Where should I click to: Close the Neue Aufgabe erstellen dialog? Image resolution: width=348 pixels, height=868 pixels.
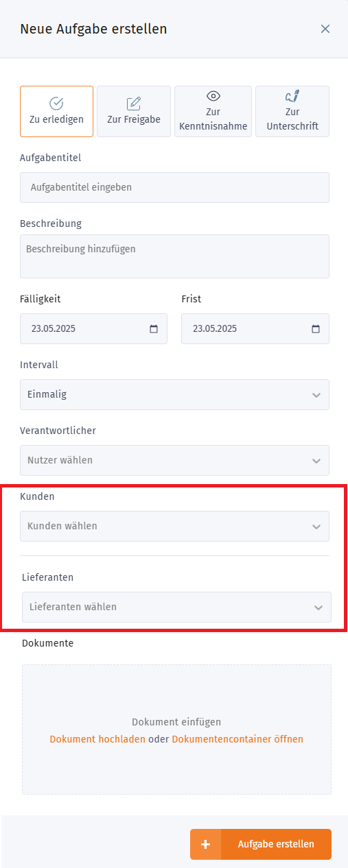pyautogui.click(x=325, y=29)
